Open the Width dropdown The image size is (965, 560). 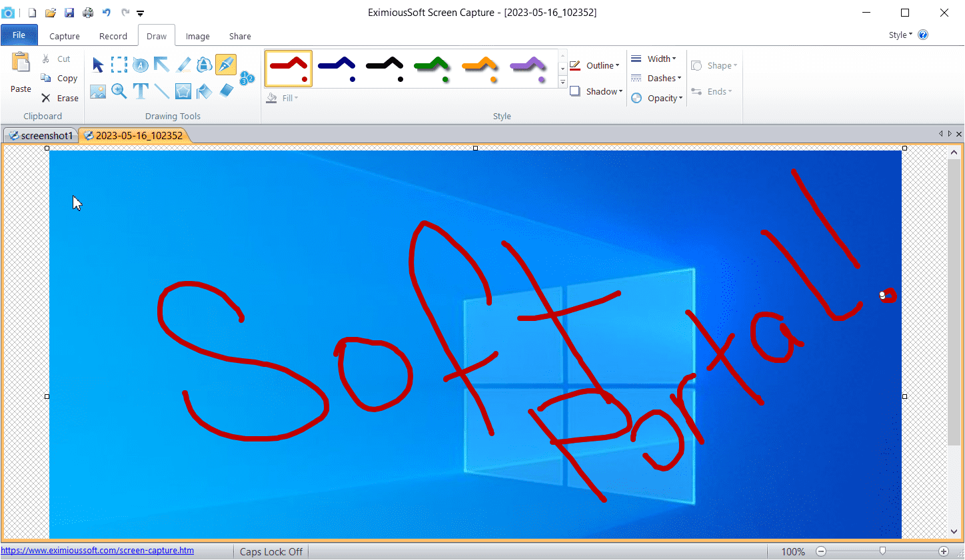[x=654, y=59]
